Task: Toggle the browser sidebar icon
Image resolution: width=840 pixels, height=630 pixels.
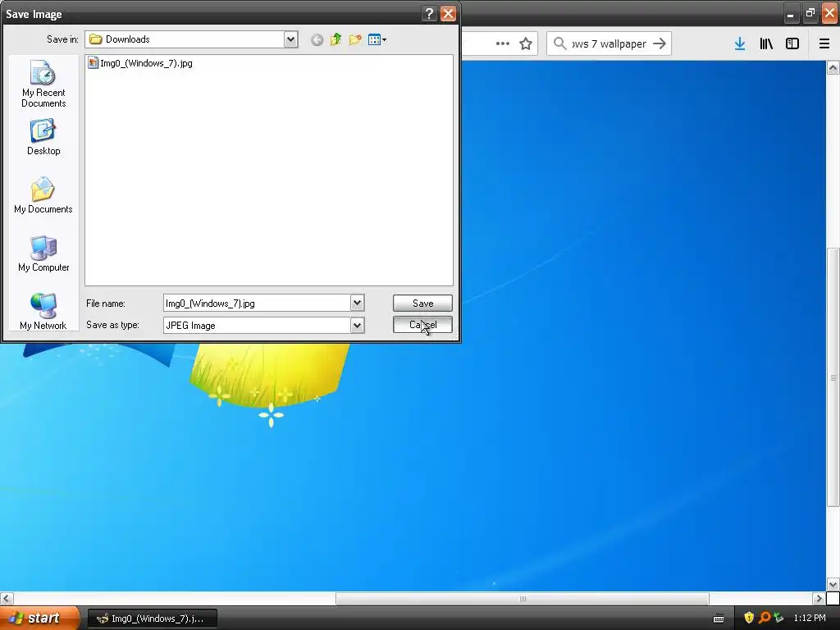Action: pyautogui.click(x=792, y=43)
